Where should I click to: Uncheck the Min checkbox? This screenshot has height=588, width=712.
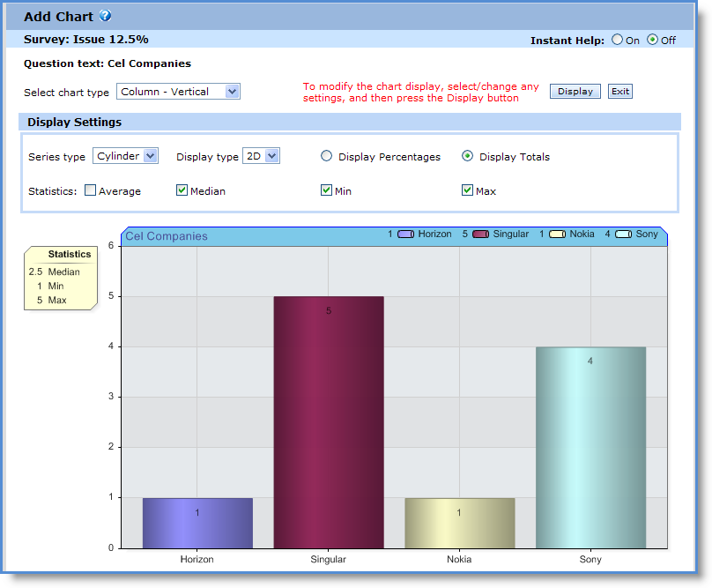pos(326,190)
